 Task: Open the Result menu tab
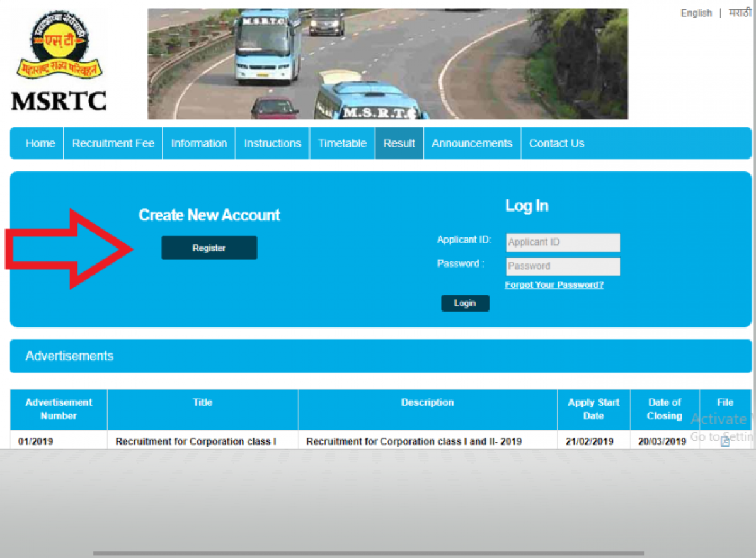(399, 144)
